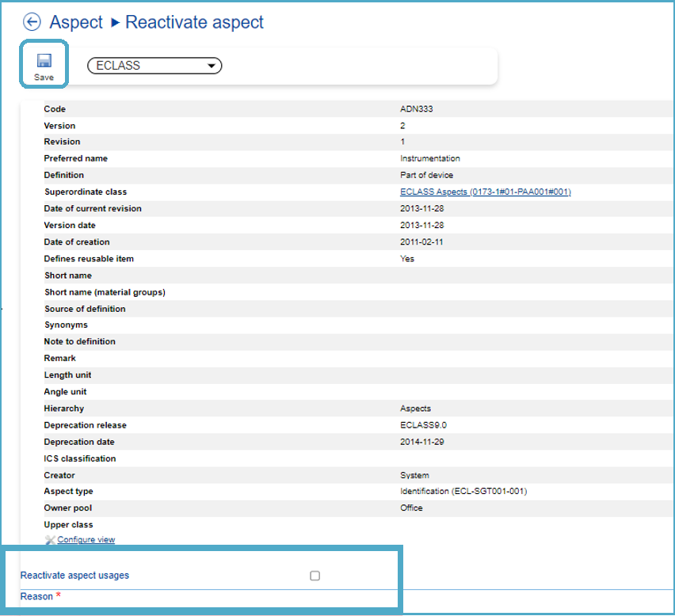The width and height of the screenshot is (675, 616).
Task: Click the deprecation date 2014-11-29
Action: click(421, 442)
